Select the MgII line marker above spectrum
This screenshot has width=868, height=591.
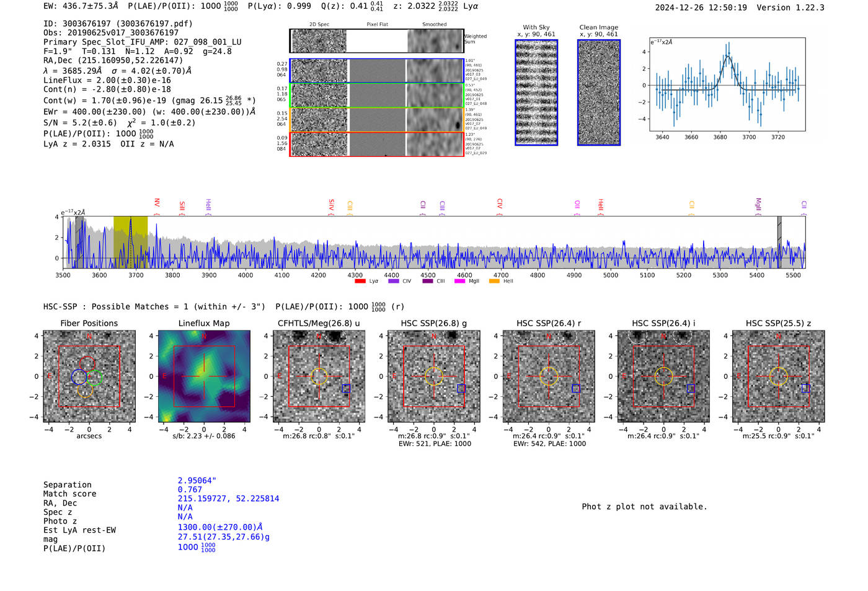pos(758,207)
